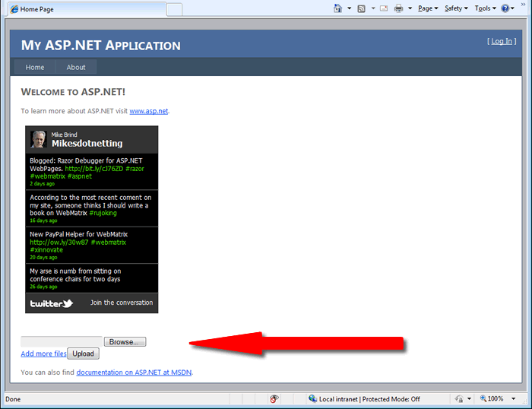
Task: Click the Done status text
Action: tap(13, 399)
